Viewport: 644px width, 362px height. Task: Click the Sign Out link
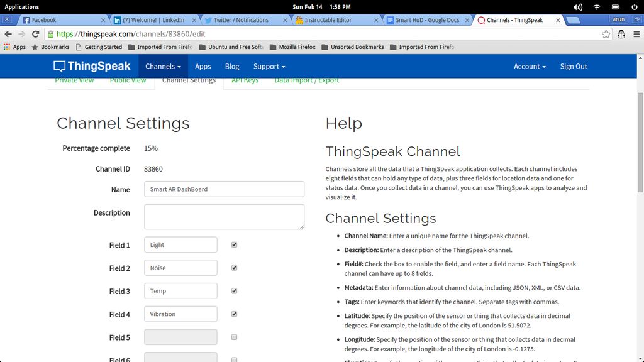[574, 66]
